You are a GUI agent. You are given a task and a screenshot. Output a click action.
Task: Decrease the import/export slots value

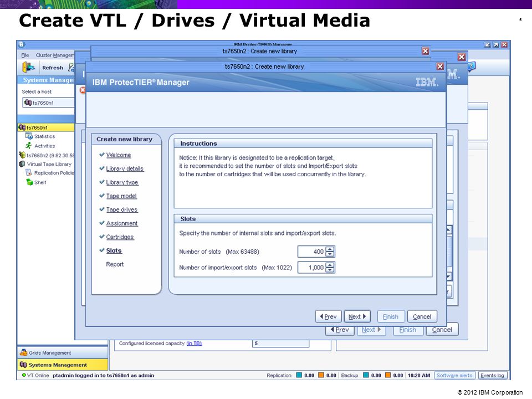(330, 270)
